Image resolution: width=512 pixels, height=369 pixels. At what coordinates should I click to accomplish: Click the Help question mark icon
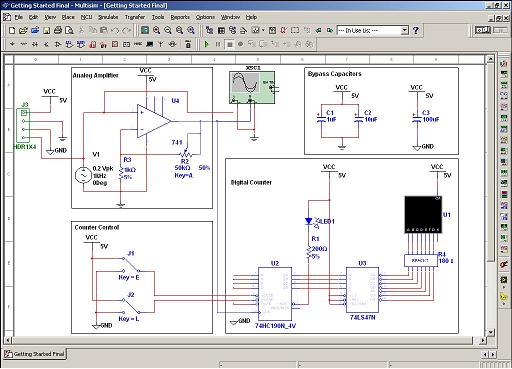(415, 31)
